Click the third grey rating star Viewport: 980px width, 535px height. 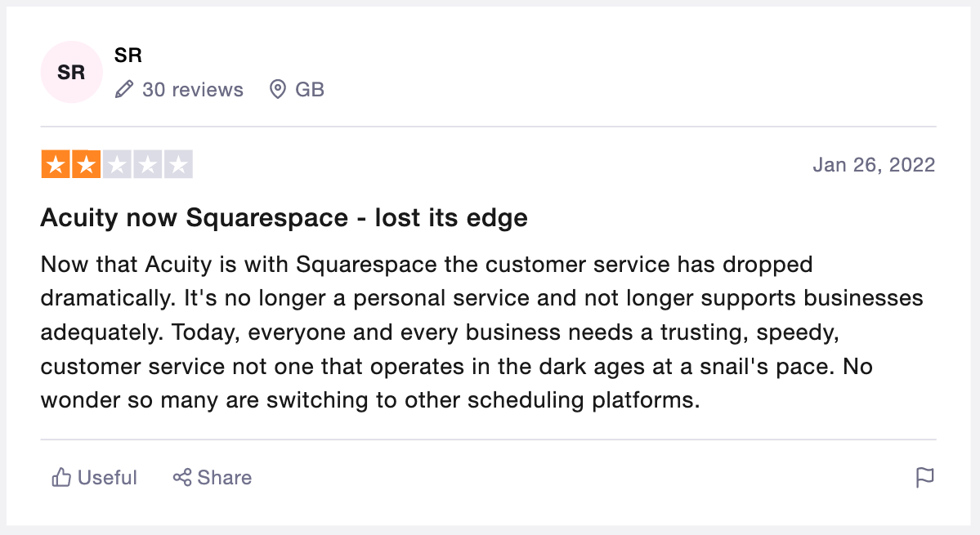pos(117,165)
